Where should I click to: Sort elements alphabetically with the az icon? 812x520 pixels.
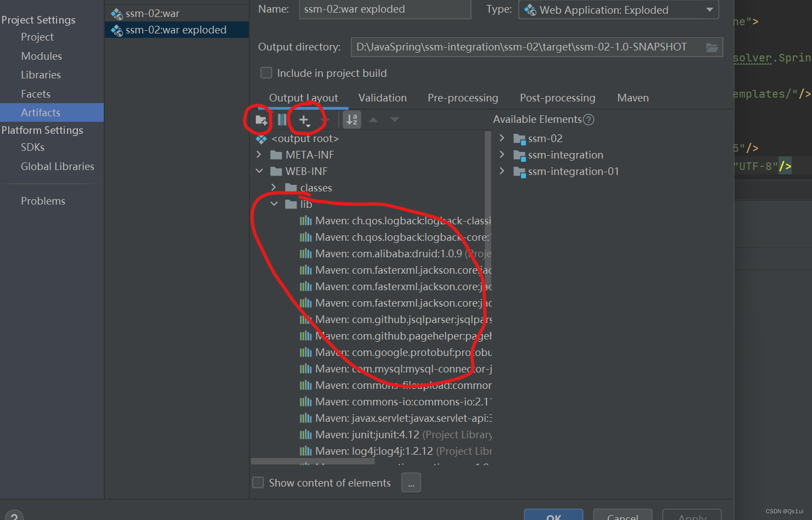[x=352, y=119]
